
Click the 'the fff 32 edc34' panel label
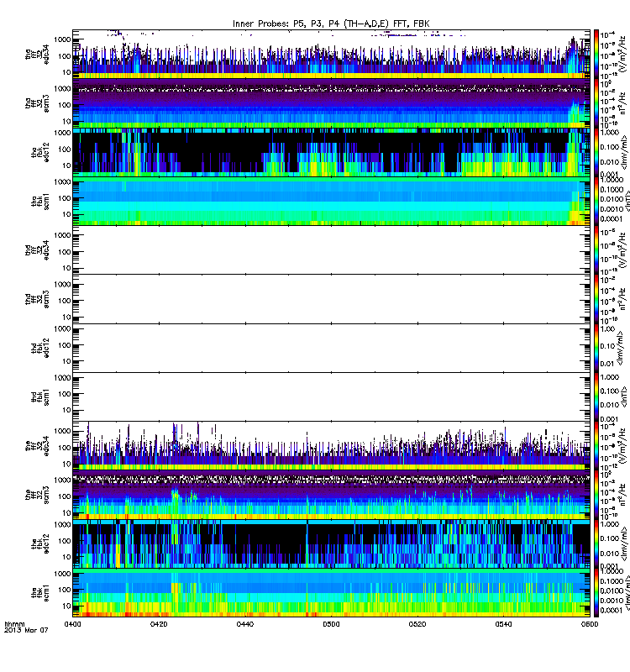point(37,446)
